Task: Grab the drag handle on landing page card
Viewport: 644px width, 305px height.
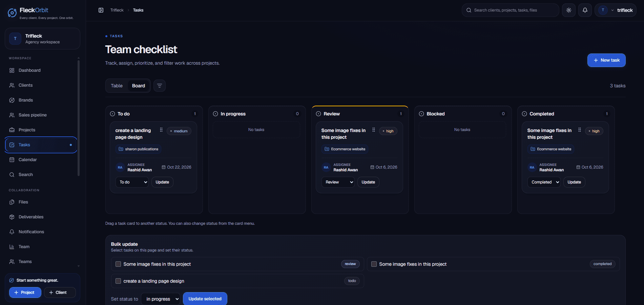Action: point(161,130)
